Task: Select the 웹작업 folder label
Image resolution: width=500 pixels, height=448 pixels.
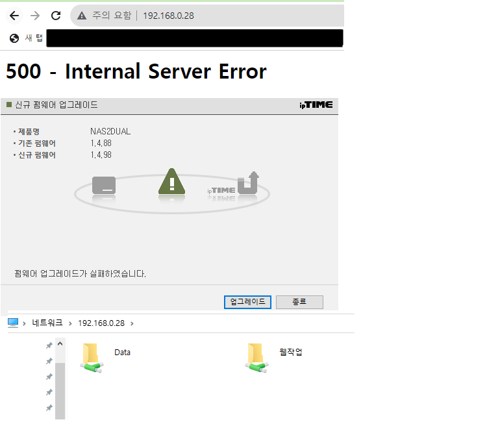Action: 291,352
